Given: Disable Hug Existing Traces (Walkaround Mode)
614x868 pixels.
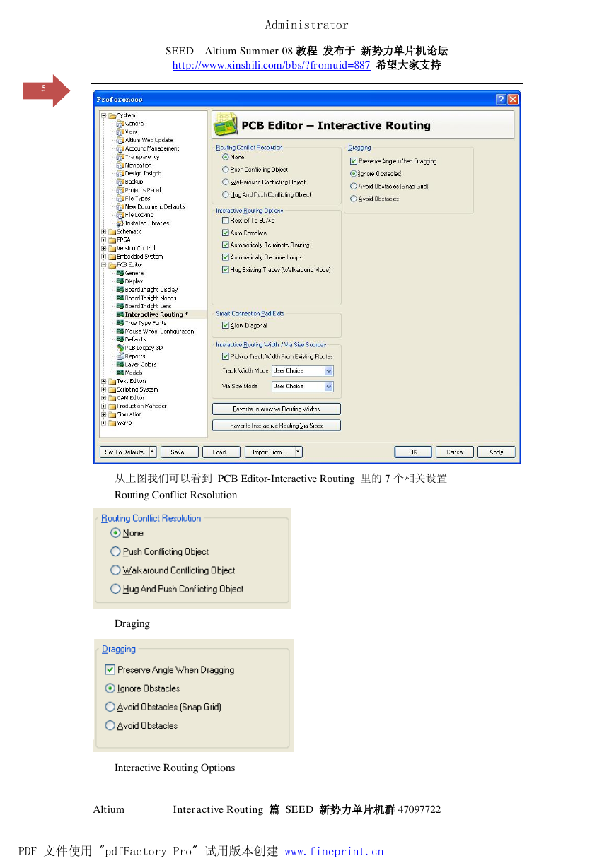Looking at the screenshot, I should pyautogui.click(x=226, y=270).
